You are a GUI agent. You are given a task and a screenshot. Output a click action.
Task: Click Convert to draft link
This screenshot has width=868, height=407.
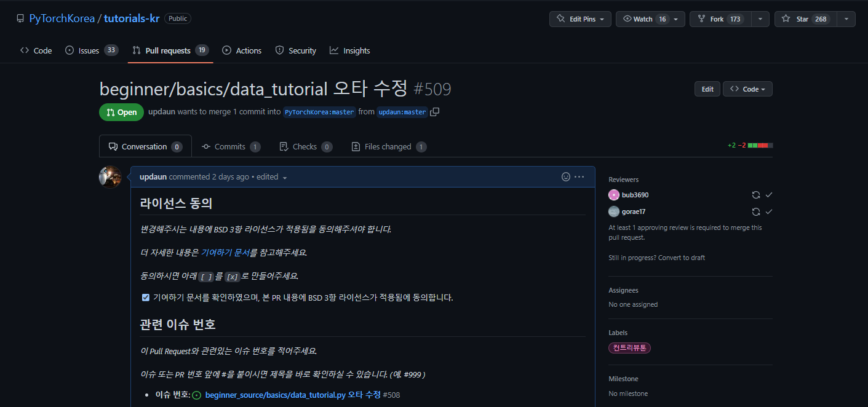click(682, 258)
